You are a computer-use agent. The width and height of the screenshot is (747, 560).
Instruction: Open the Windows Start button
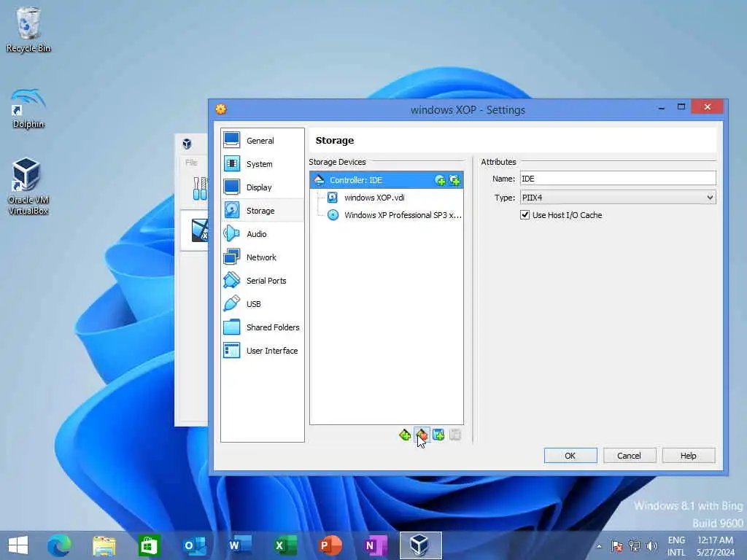[18, 545]
